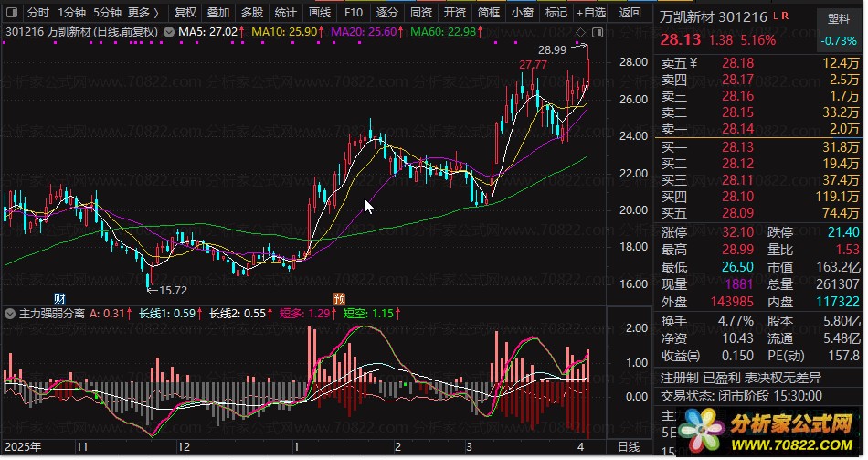Open main chart indicator dropdown arrow
This screenshot has height=460, width=868.
coord(169,32)
